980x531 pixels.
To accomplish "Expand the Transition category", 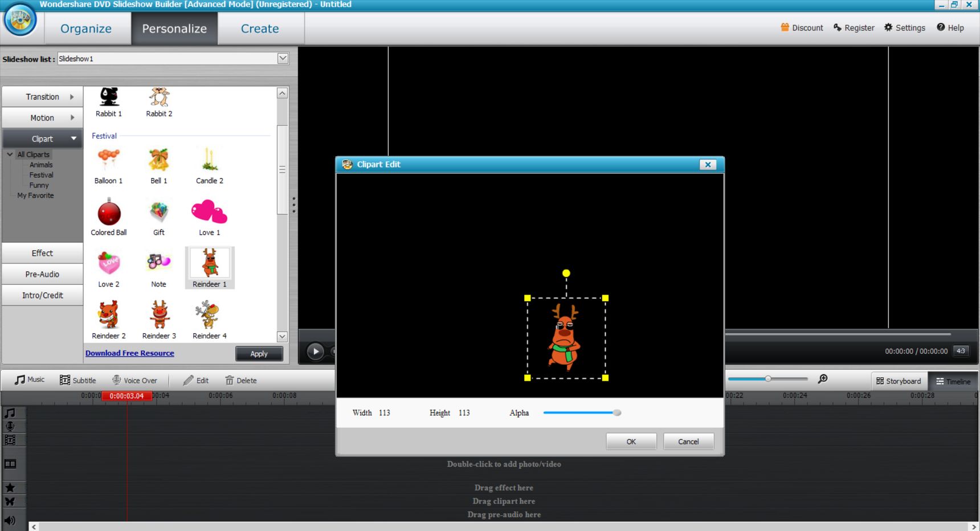I will tap(43, 97).
